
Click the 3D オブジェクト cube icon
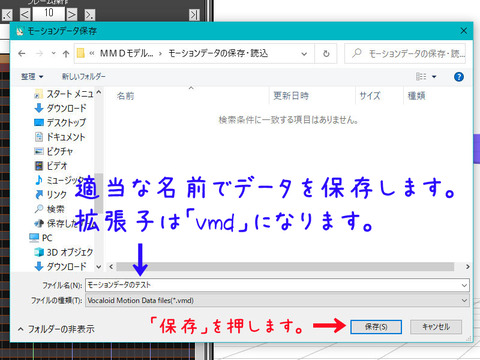[x=39, y=252]
